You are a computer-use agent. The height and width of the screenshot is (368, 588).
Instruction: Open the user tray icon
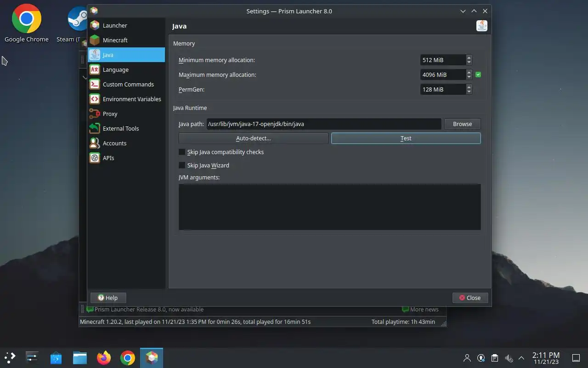[x=467, y=358]
